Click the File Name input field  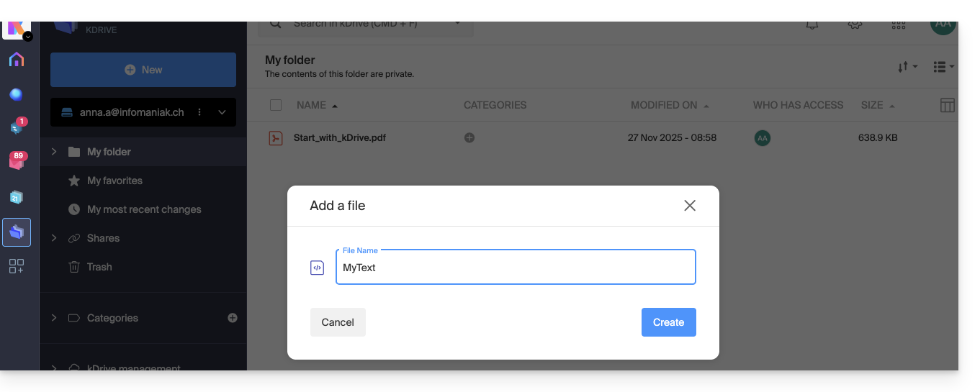[x=516, y=268]
